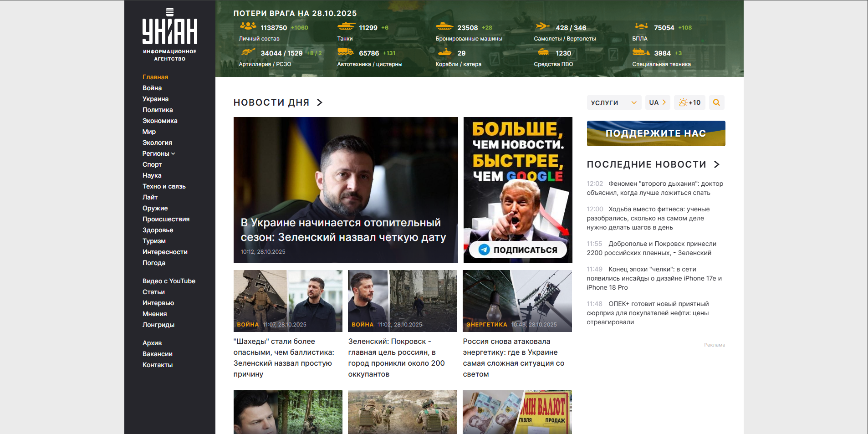The height and width of the screenshot is (434, 868).
Task: Open Видео с YouTube in the sidebar
Action: pos(169,281)
